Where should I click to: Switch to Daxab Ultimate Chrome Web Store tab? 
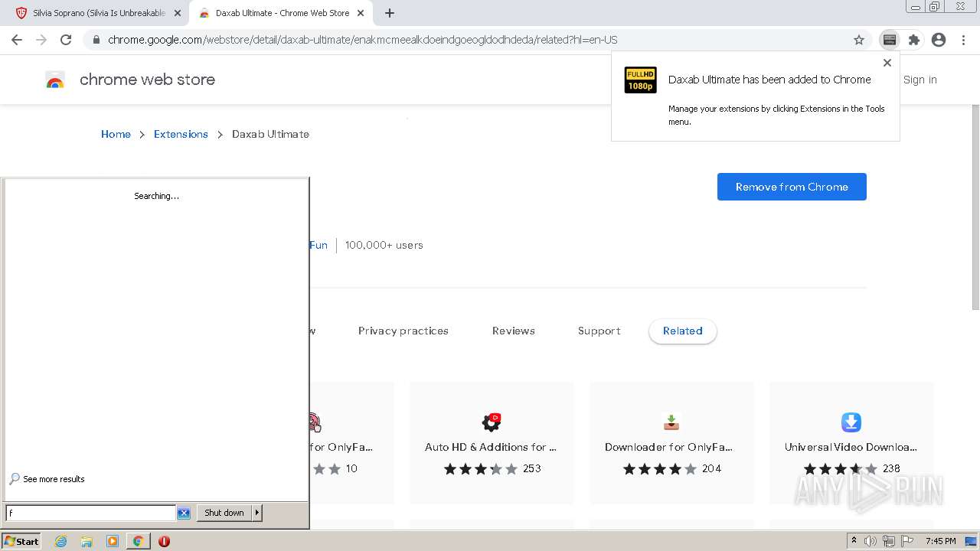click(282, 13)
